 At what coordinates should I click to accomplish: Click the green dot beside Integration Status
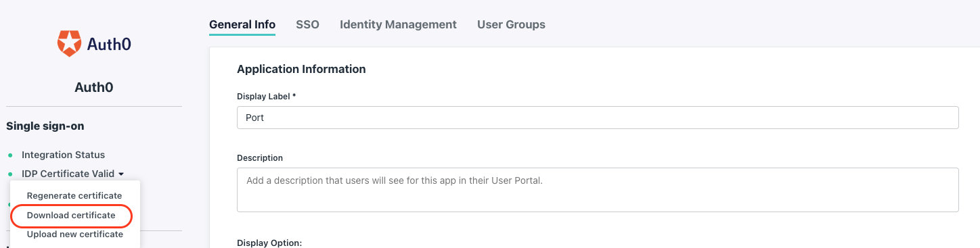tap(10, 155)
